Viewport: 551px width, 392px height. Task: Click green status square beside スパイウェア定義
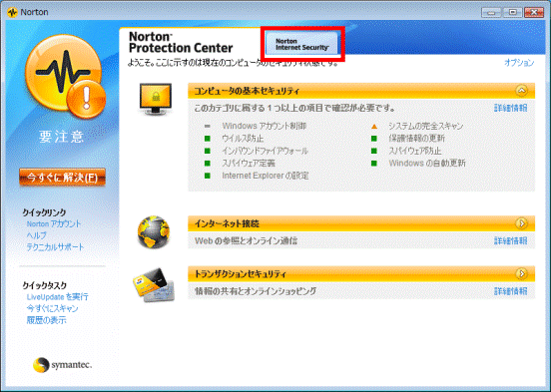[208, 163]
